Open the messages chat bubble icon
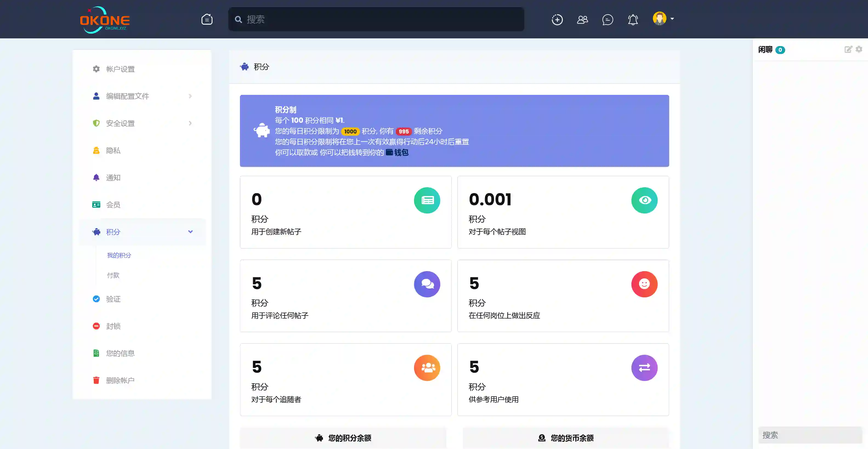Screen dimensions: 868x449 [608, 19]
